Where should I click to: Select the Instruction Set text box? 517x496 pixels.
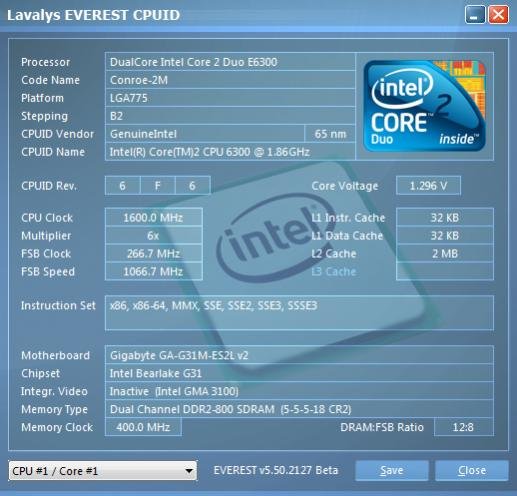coord(299,313)
